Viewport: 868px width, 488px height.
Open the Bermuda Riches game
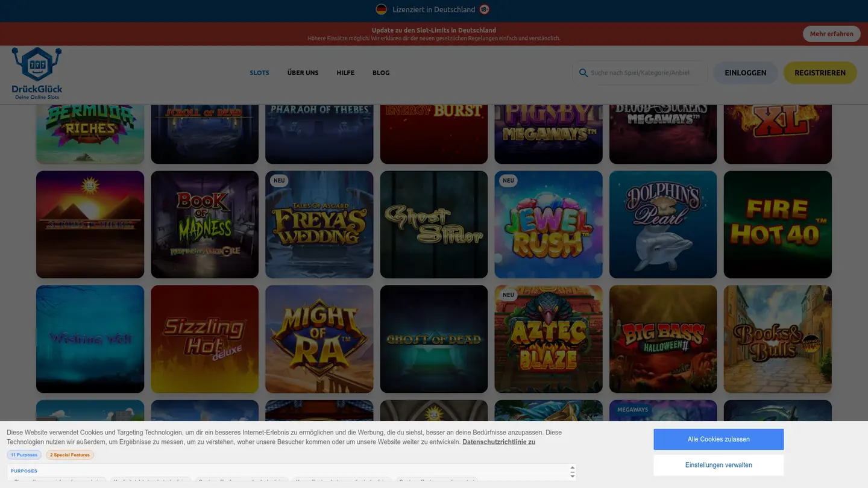point(90,133)
